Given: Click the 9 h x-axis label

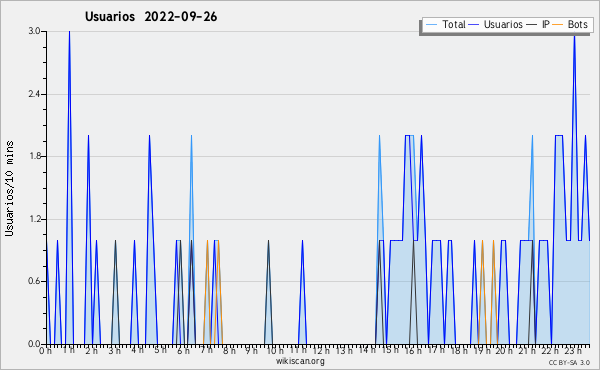Looking at the screenshot, I should click(251, 350).
